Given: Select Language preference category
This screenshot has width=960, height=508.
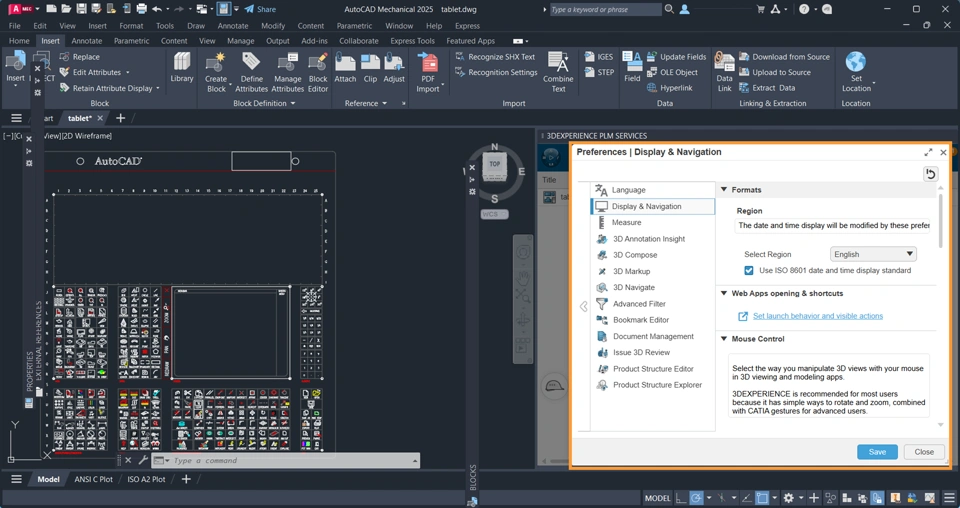Looking at the screenshot, I should [x=653, y=190].
